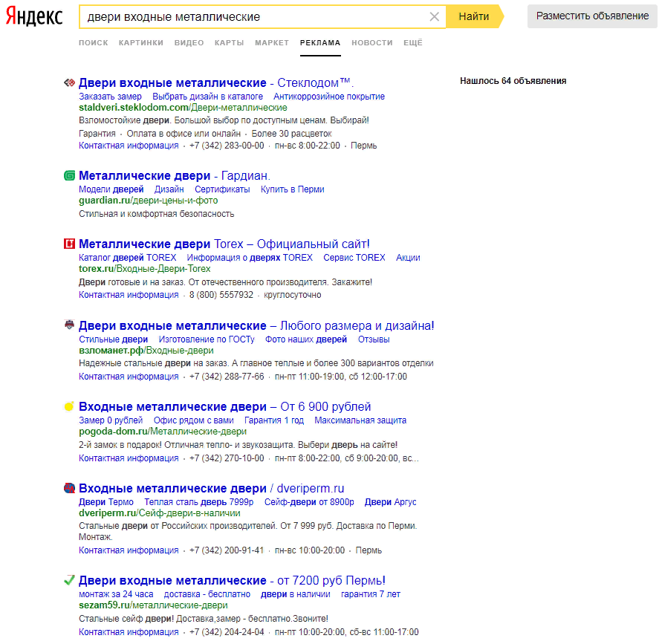Open the staldveri.steklodom.com URL link

point(183,108)
